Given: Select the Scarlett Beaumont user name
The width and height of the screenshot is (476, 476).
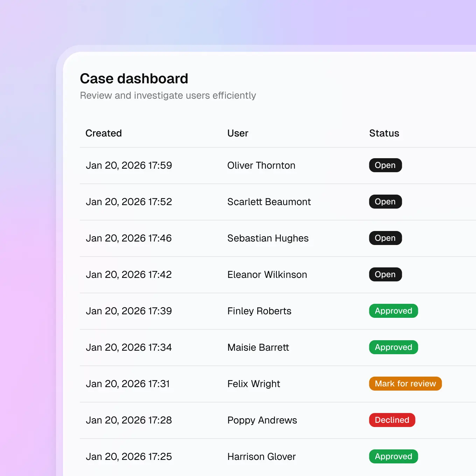Looking at the screenshot, I should pyautogui.click(x=269, y=202).
